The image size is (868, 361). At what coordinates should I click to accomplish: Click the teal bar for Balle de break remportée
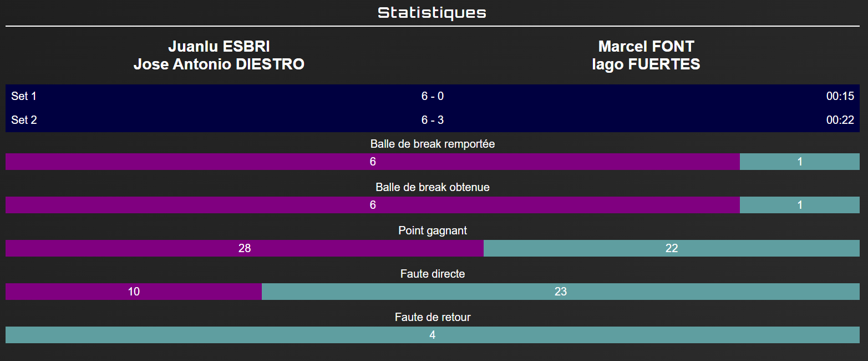click(800, 162)
